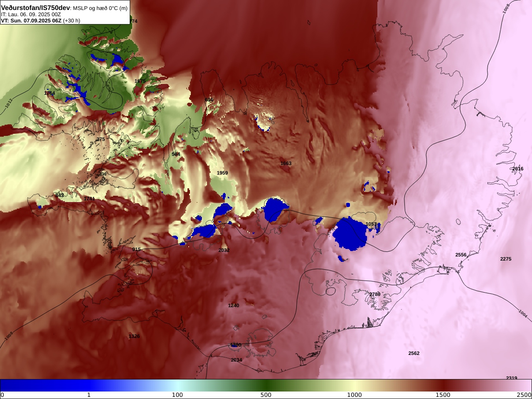
Task: Click the '0' tick on the color scale
Action: (x=2, y=395)
